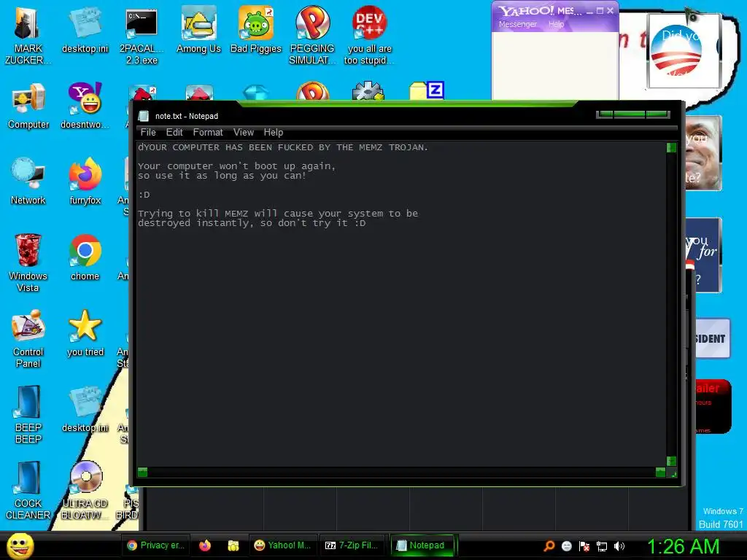Open the Bad Piggies game icon
This screenshot has width=747, height=560.
click(x=256, y=29)
